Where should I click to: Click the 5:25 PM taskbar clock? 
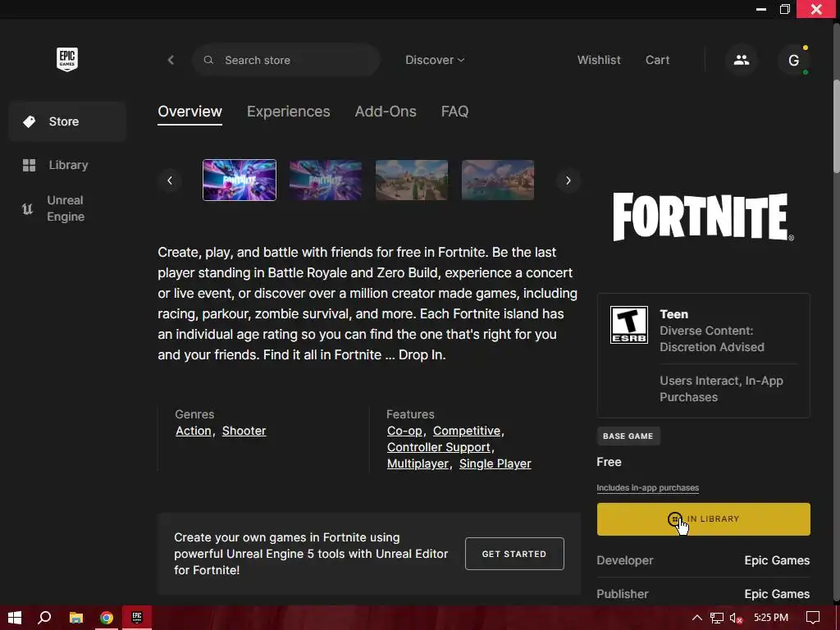click(771, 618)
